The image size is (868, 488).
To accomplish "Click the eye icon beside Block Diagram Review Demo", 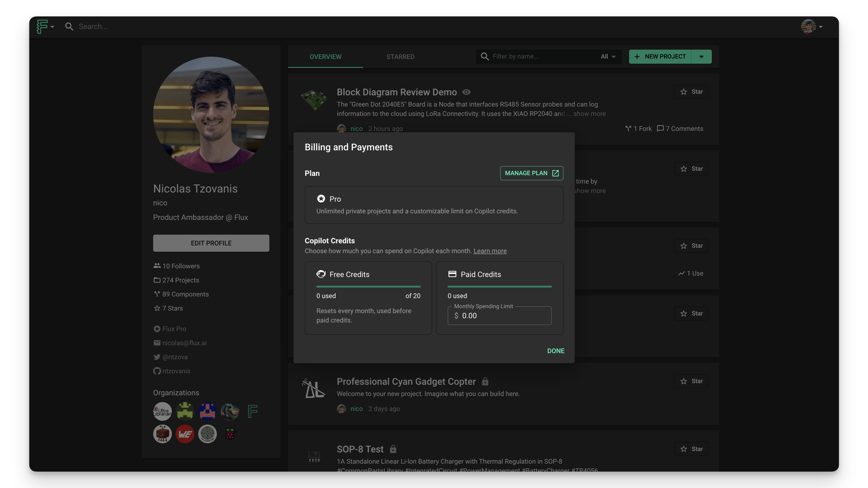I will [x=466, y=92].
